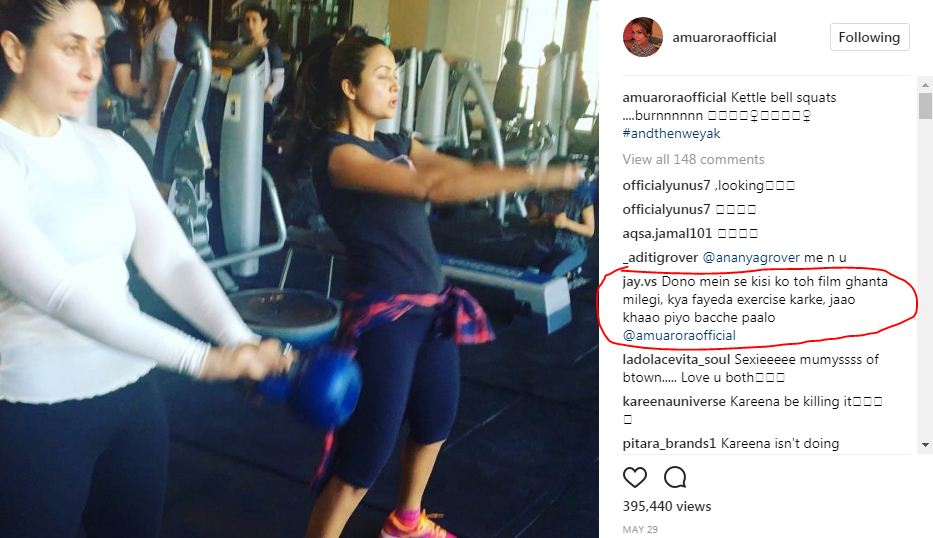933x538 pixels.
Task: Open amuaroraofficial username in header
Action: (724, 37)
